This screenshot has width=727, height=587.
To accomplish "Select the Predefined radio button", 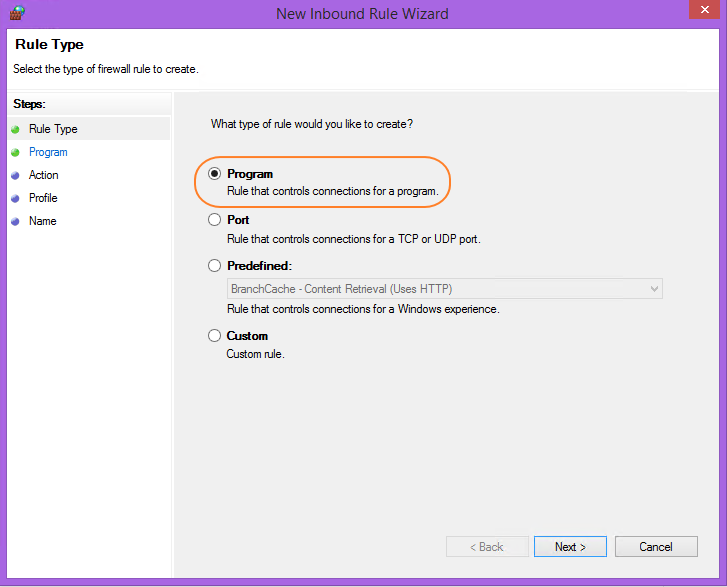I will click(x=214, y=266).
